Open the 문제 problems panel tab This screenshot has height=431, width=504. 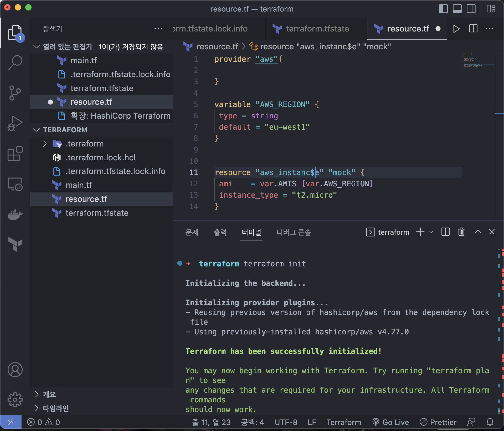click(192, 232)
